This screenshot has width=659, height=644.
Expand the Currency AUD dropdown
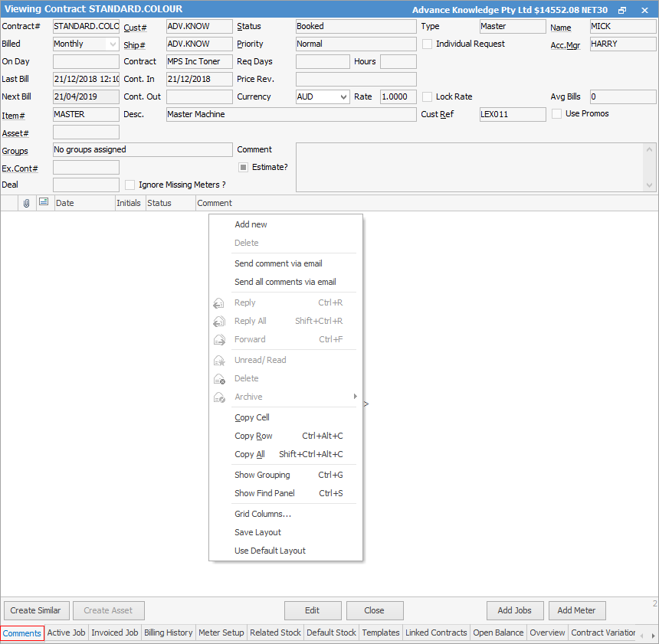click(343, 97)
